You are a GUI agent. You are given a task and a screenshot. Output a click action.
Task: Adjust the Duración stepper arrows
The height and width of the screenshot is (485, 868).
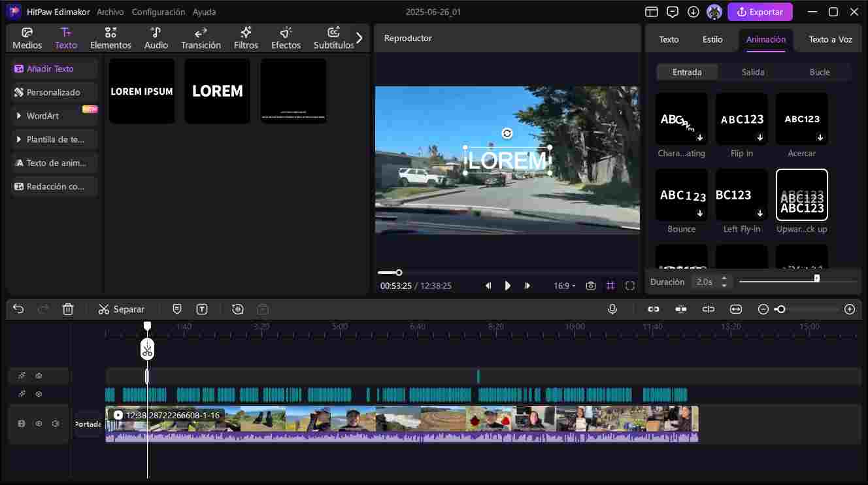coord(724,282)
